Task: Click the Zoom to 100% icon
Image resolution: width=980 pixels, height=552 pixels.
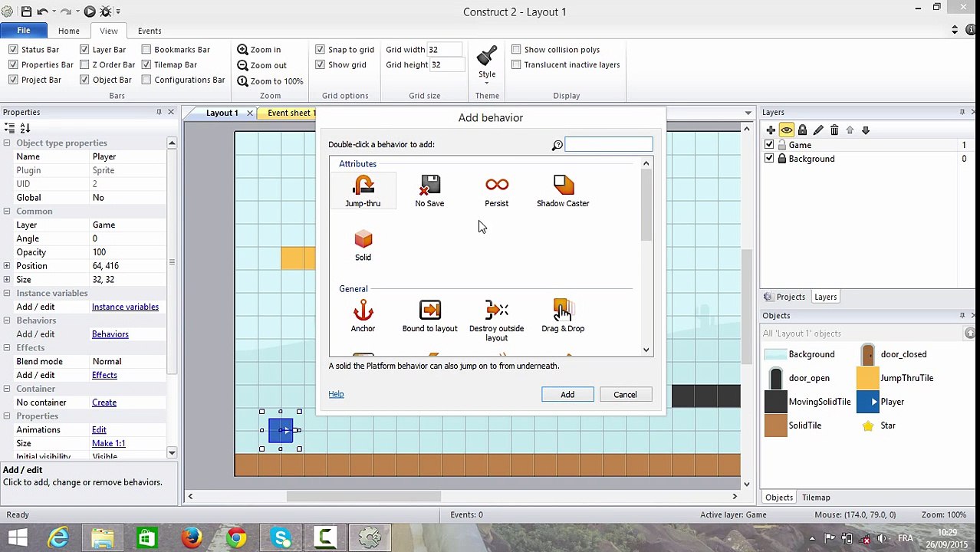Action: (x=242, y=80)
